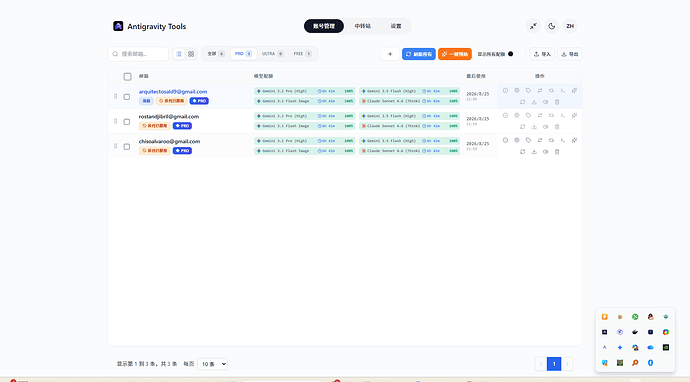
Task: Toggle dark mode with the moon icon
Action: (551, 26)
